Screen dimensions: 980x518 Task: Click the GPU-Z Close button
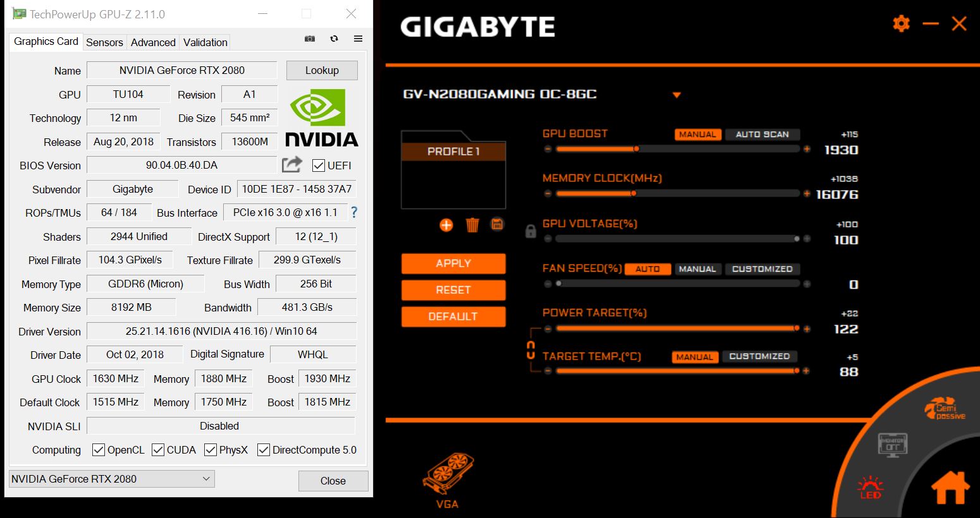[x=333, y=481]
